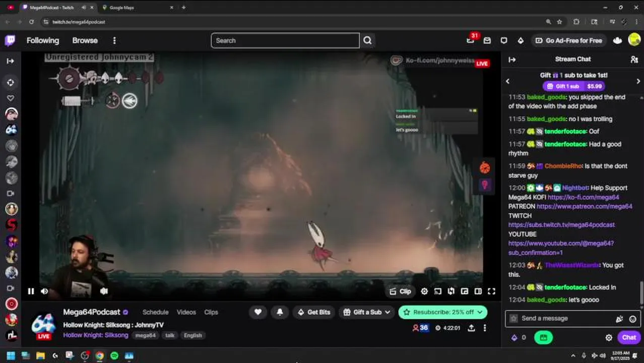Expand the left followed channels sidebar
Screen dimensions: 644x363
point(10,61)
